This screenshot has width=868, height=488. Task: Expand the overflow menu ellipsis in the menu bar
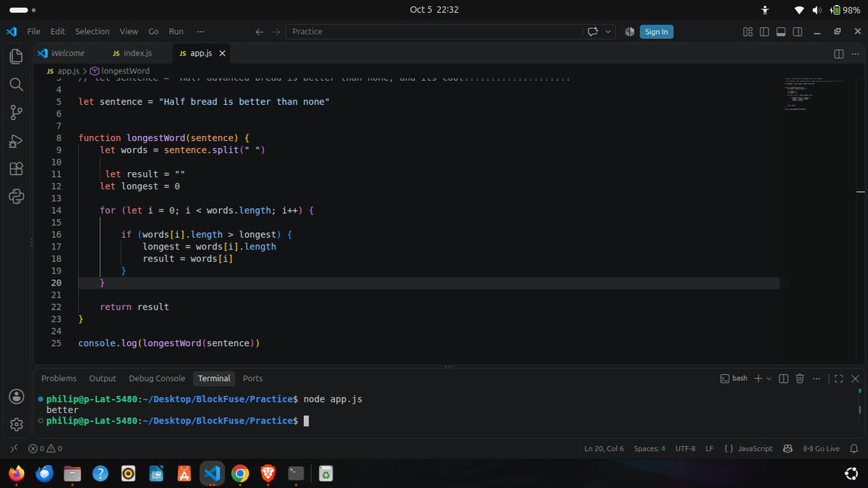(x=200, y=32)
